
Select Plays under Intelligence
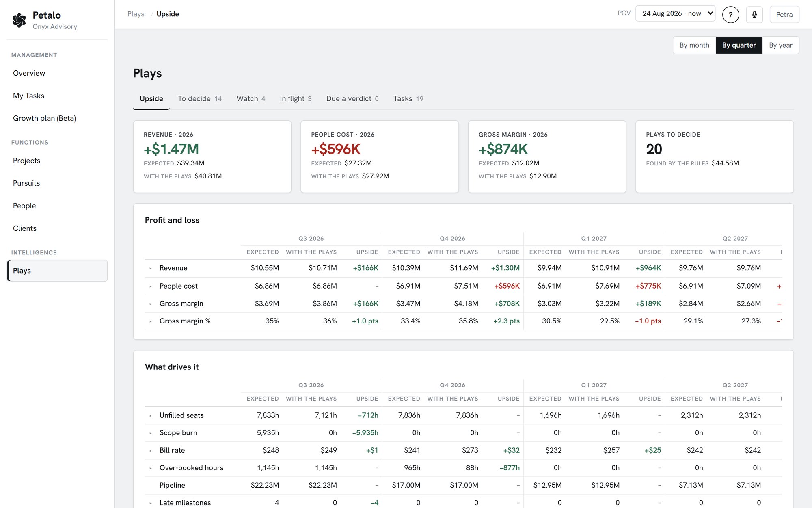(57, 271)
